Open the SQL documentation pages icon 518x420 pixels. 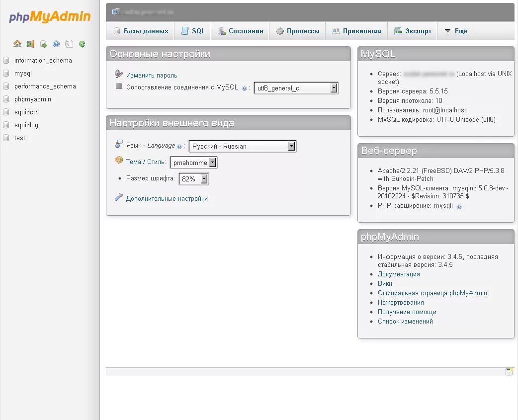click(x=69, y=44)
